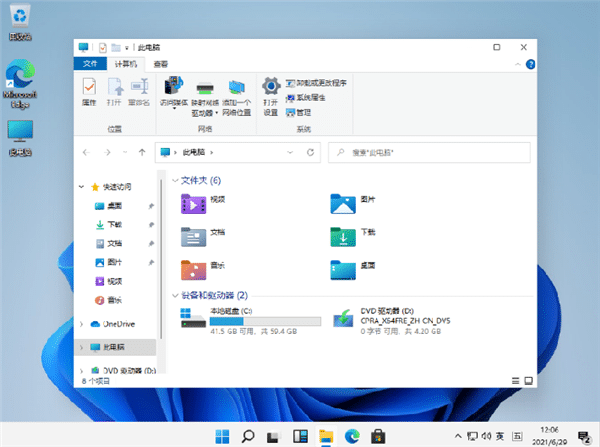The width and height of the screenshot is (600, 447).
Task: Open Microsoft Edge desktop shortcut
Action: coord(20,84)
